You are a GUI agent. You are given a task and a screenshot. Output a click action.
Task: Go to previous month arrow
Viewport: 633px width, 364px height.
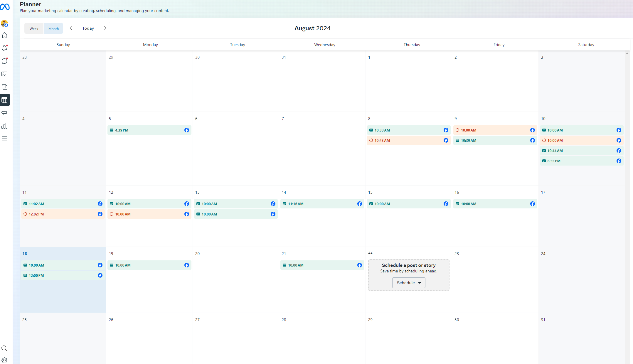pos(71,28)
